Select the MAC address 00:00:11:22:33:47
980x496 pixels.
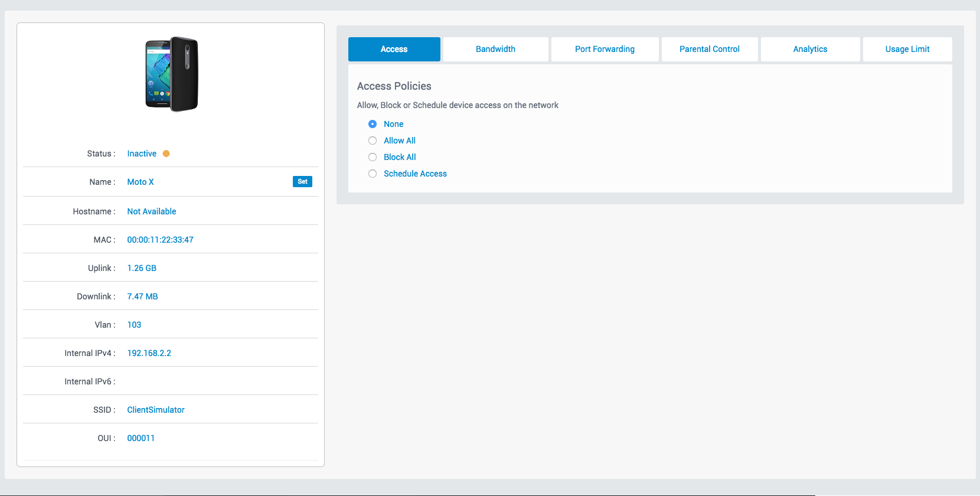pos(160,240)
